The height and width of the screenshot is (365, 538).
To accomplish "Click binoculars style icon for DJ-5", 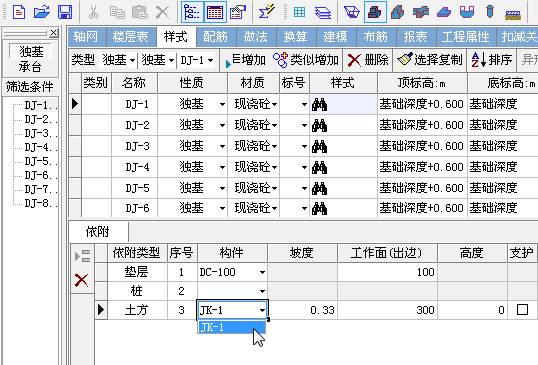I will click(319, 189).
